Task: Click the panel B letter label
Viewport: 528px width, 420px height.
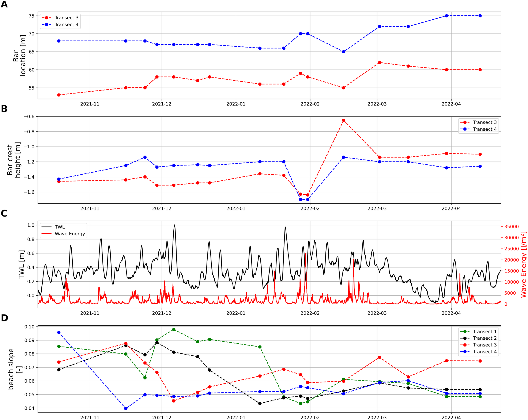Action: tap(4, 109)
